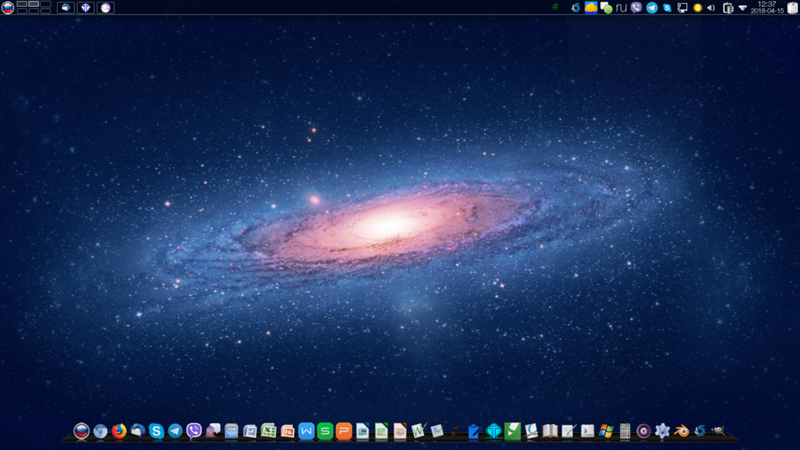Launch LibreOffice Writer from the dock
This screenshot has height=450, width=800.
tap(362, 431)
